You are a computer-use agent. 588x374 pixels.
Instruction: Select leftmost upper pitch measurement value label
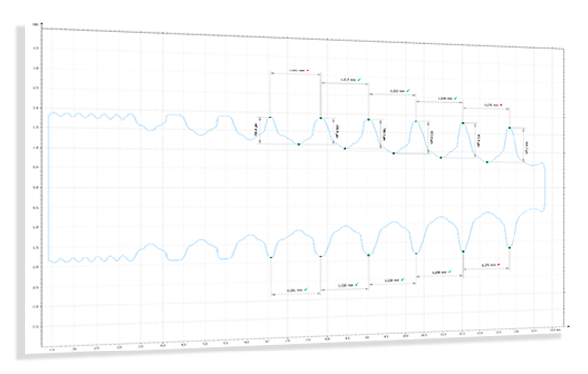pos(297,70)
